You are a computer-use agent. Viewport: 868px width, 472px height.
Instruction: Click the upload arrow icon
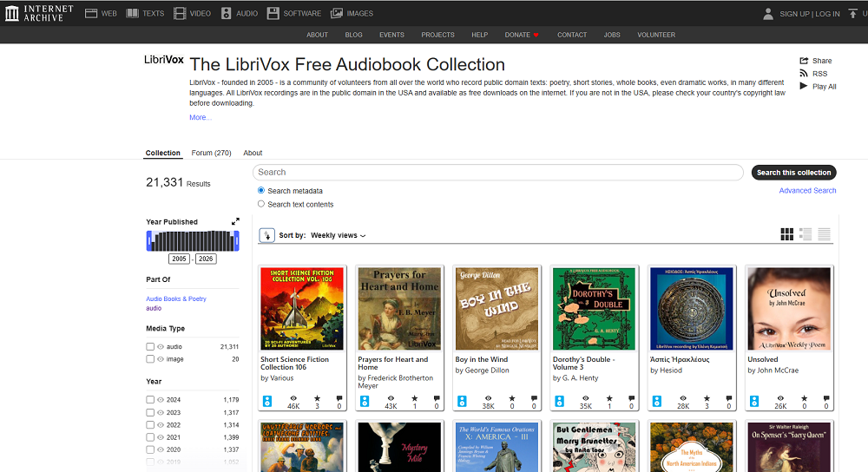tap(852, 14)
